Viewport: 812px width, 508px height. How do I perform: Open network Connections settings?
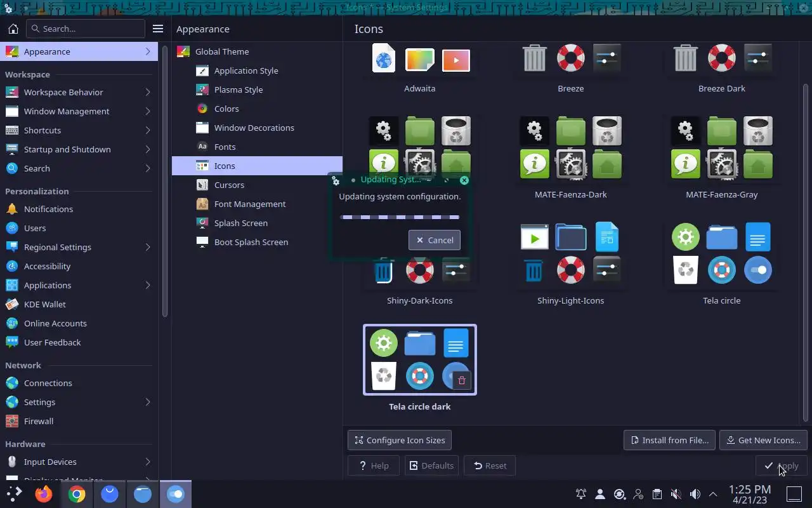click(x=79, y=383)
